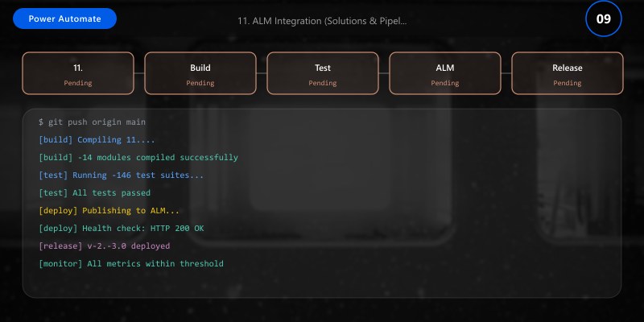Select the 'All metrics within threshold' log line
The width and height of the screenshot is (644, 322).
[x=131, y=263]
